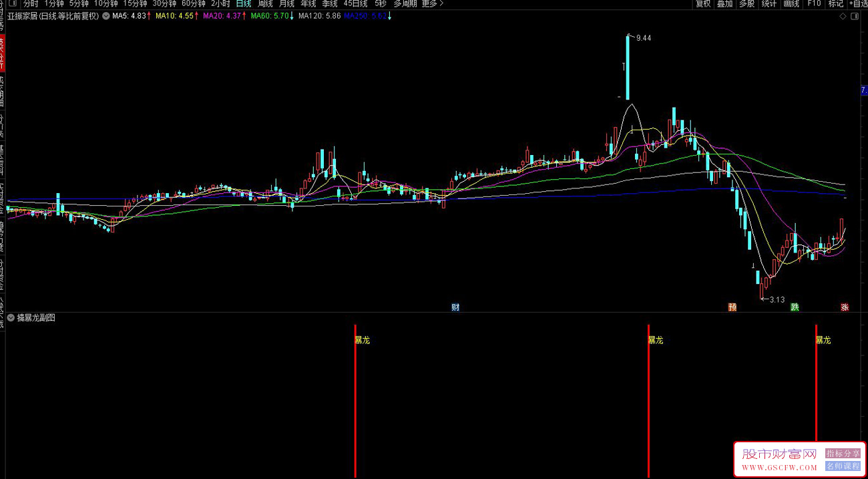Open the 多周期 multi-period view
Image resolution: width=868 pixels, height=479 pixels.
405,3
